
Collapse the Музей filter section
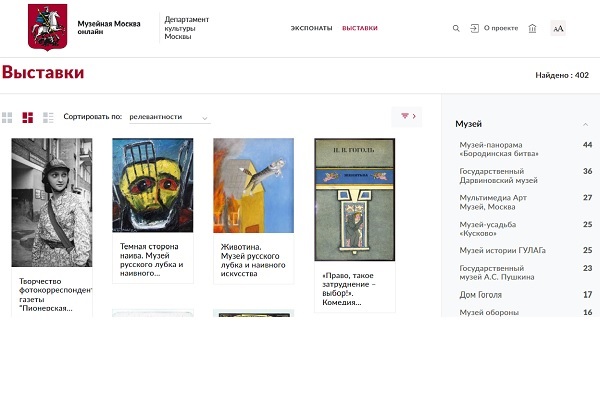pyautogui.click(x=585, y=124)
